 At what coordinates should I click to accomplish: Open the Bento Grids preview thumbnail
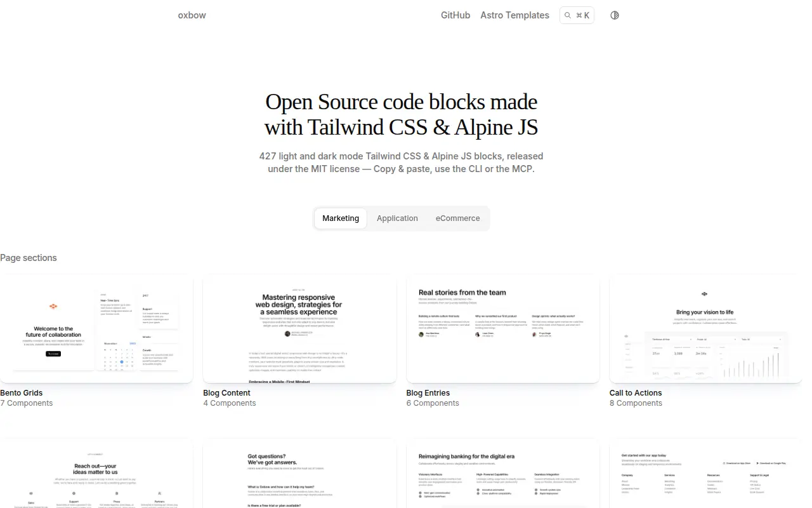pyautogui.click(x=96, y=328)
